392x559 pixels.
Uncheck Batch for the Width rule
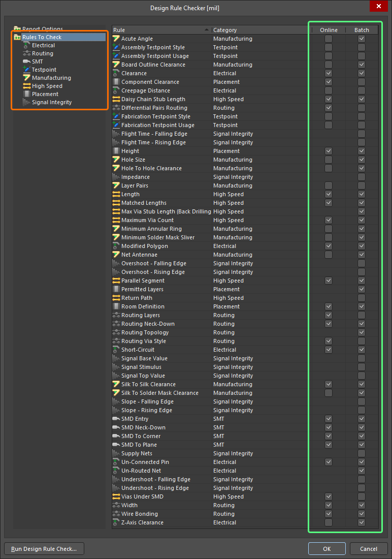(x=362, y=505)
